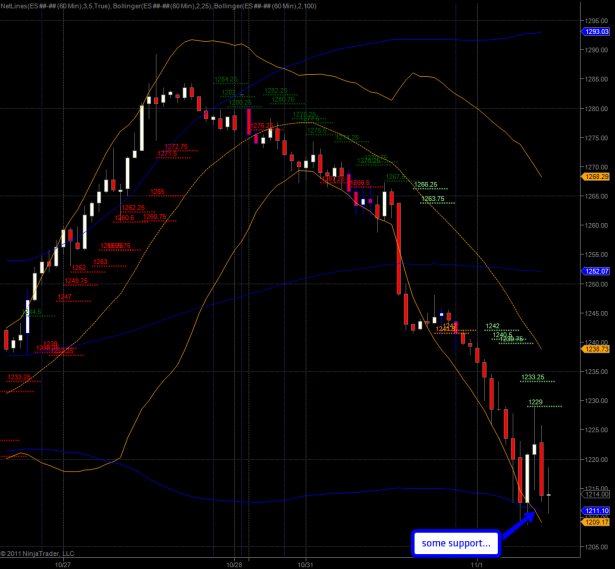The image size is (615, 569).
Task: Select the 1214.00 last price marker
Action: tap(597, 494)
